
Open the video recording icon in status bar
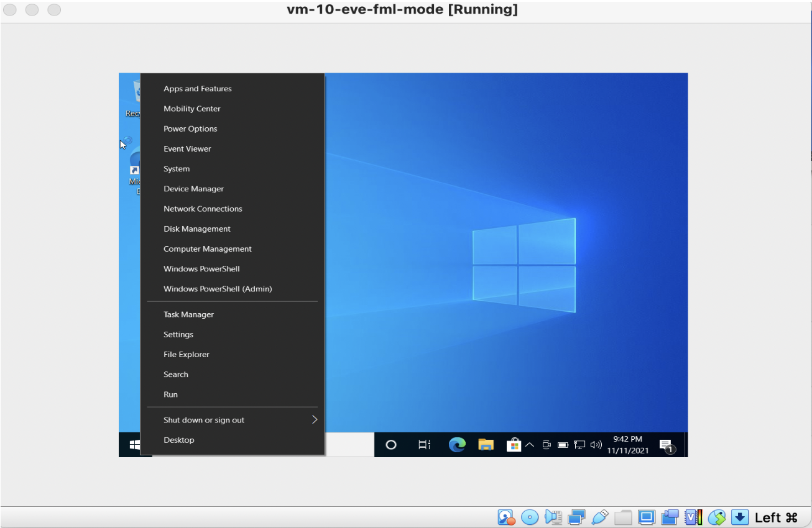point(670,517)
